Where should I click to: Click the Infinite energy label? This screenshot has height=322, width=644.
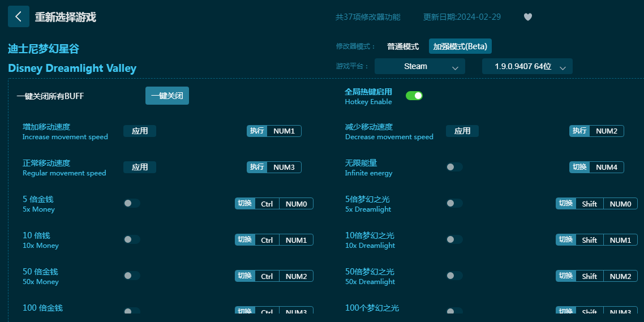pyautogui.click(x=369, y=173)
